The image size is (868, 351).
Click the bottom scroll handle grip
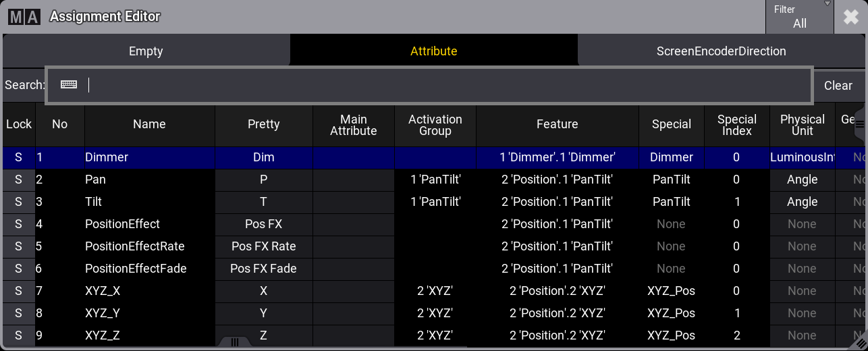point(234,342)
